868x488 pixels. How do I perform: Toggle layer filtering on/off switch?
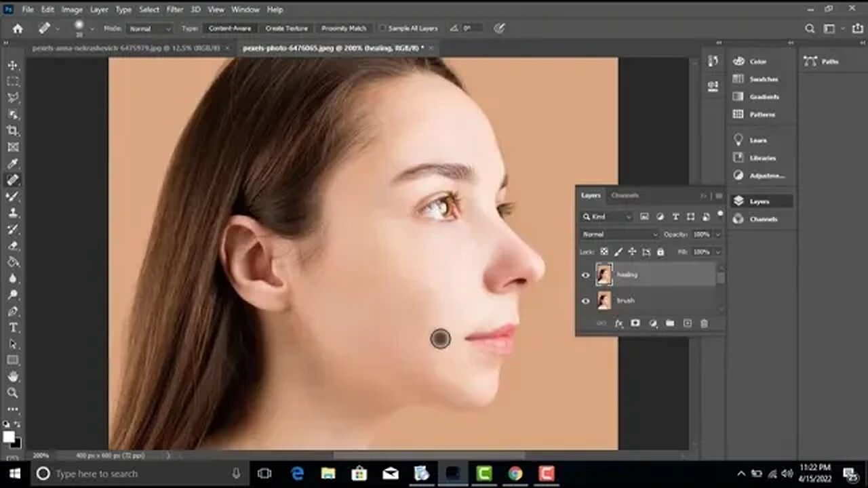[719, 215]
